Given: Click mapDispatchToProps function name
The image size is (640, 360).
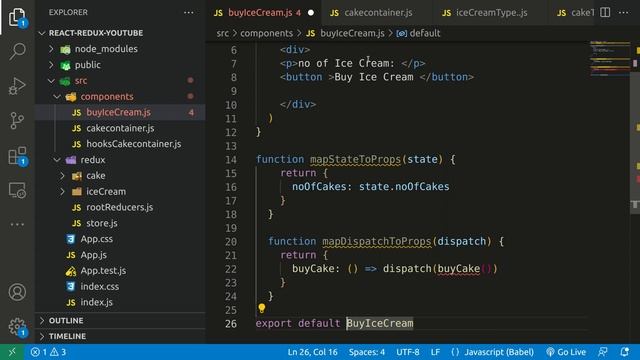Looking at the screenshot, I should pos(376,241).
